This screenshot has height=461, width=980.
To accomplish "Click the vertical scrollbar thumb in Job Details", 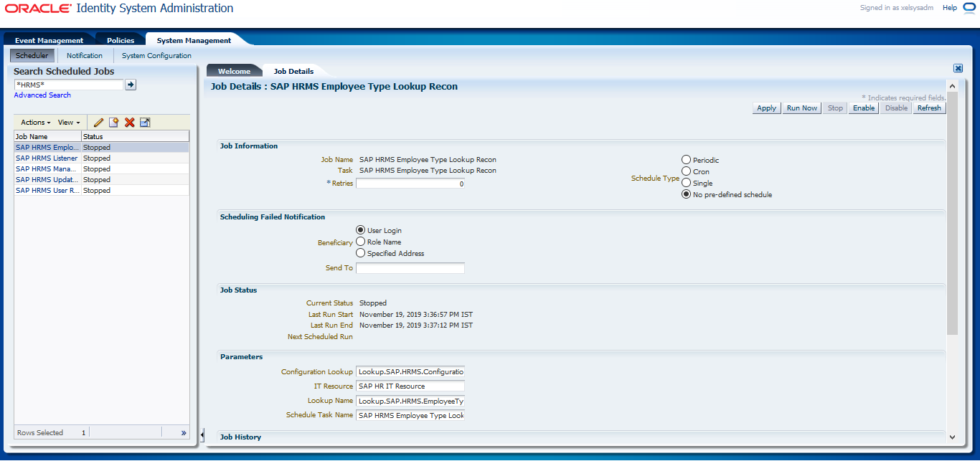I will (952, 214).
